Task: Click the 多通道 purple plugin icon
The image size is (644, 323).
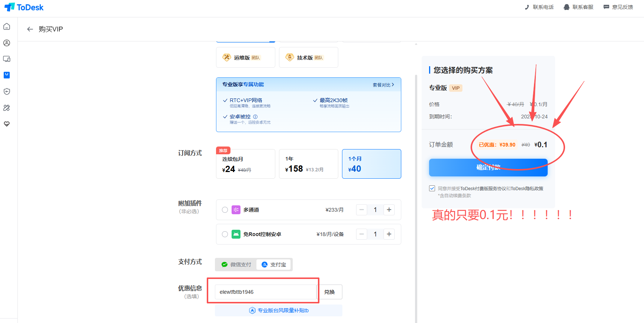Action: (x=236, y=210)
